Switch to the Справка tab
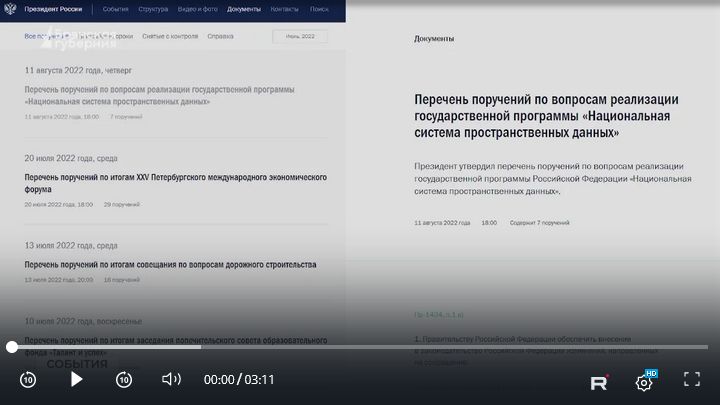Viewport: 720px width, 405px height. click(x=220, y=36)
